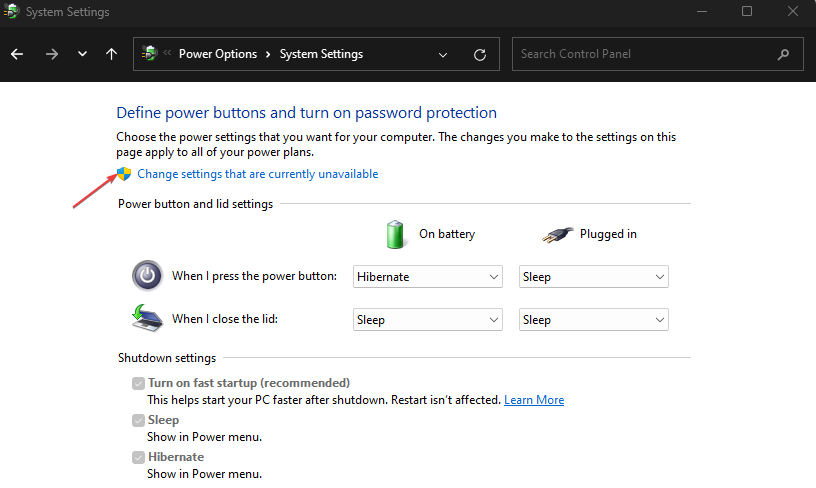Toggle Turn on fast startup checkbox
Viewport: 816px width, 488px height.
pyautogui.click(x=138, y=383)
